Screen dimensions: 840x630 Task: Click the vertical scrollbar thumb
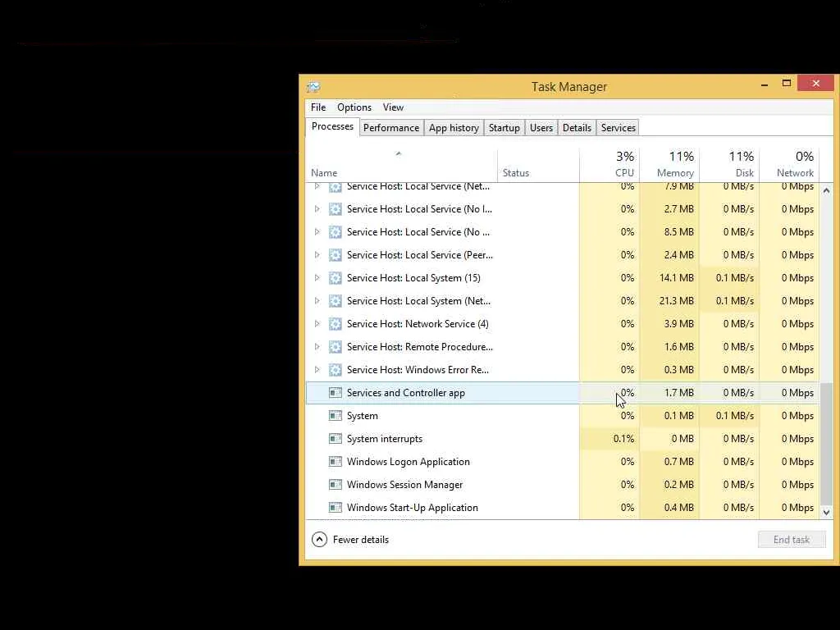826,444
